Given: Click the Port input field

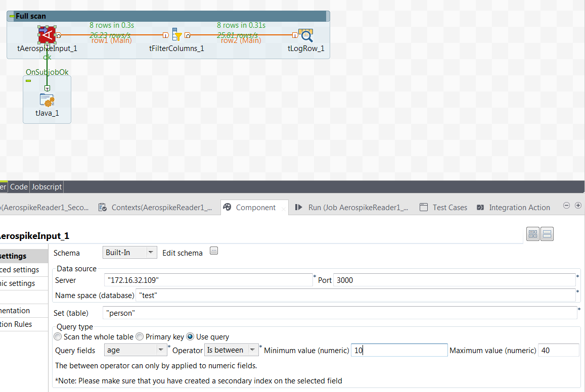Looking at the screenshot, I should pyautogui.click(x=455, y=280).
